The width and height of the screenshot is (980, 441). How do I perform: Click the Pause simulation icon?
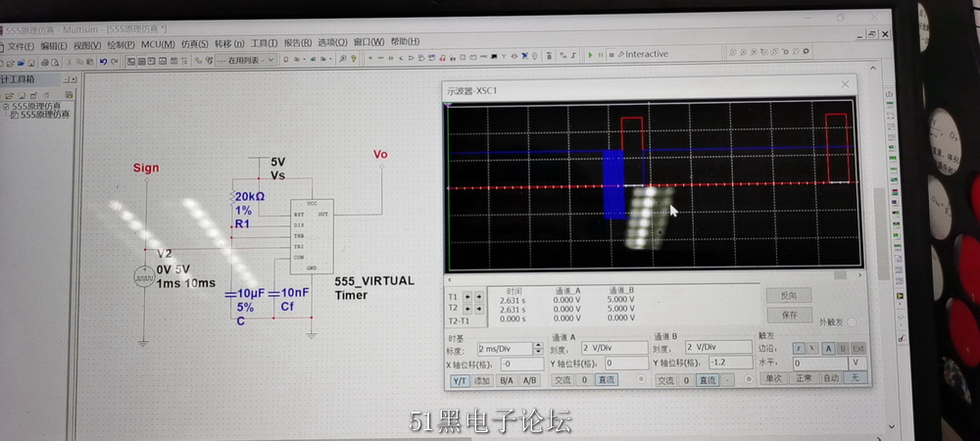[600, 55]
